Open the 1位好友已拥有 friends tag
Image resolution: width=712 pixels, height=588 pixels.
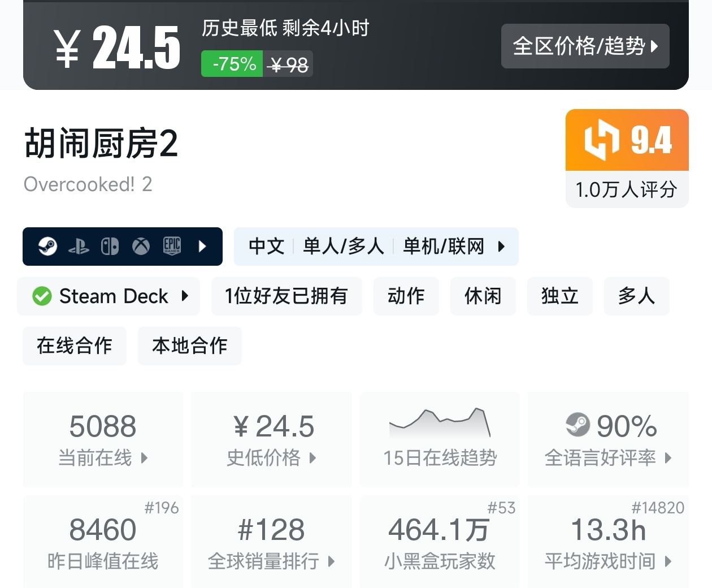286,296
